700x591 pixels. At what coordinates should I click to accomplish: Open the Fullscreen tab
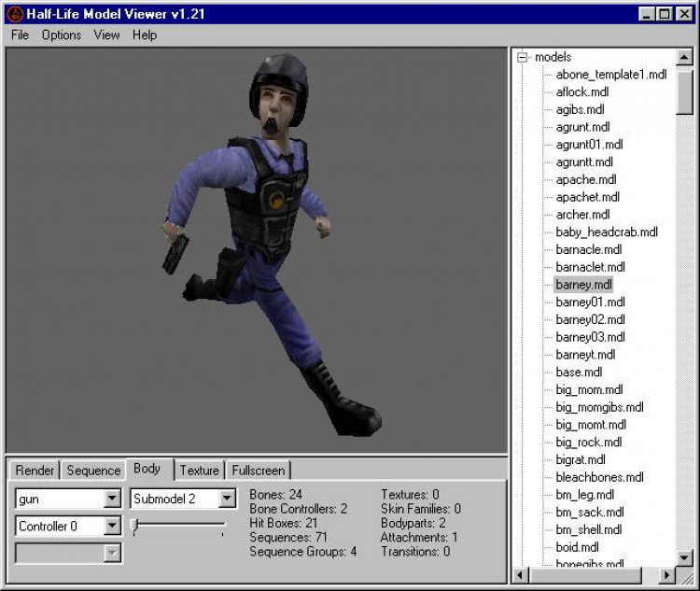point(258,471)
